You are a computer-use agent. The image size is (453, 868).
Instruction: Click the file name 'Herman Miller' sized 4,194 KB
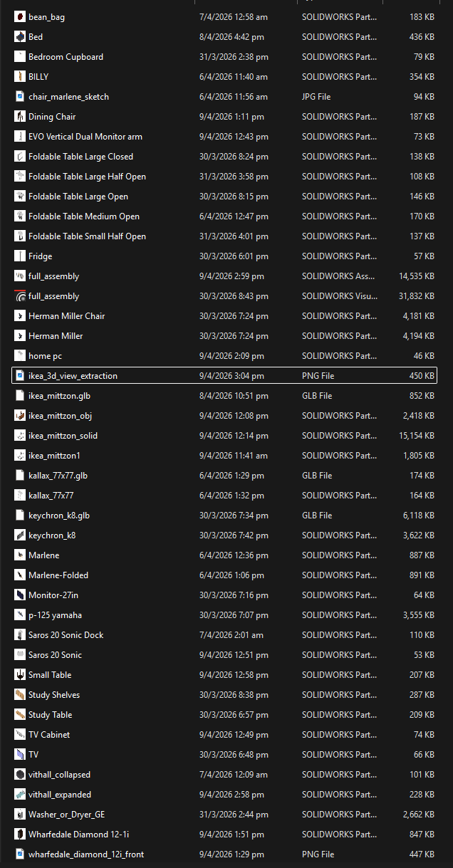point(56,335)
